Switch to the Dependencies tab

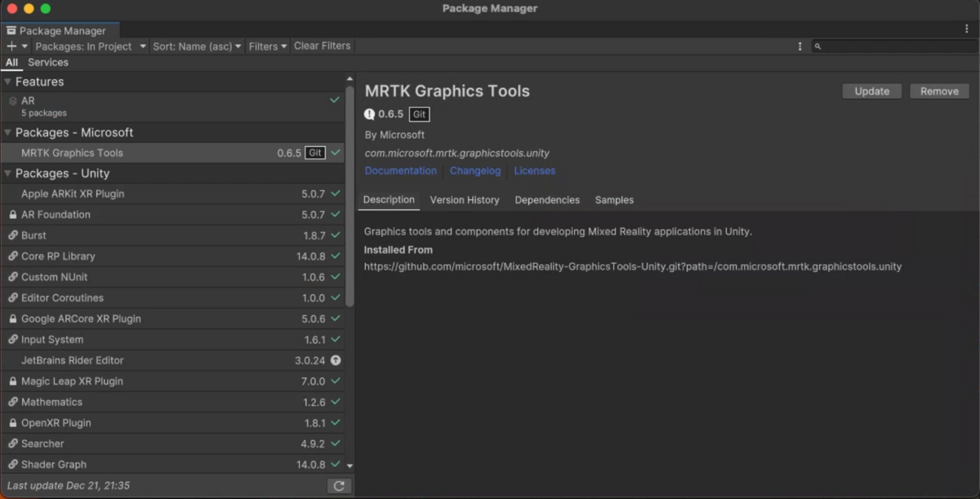(x=547, y=200)
